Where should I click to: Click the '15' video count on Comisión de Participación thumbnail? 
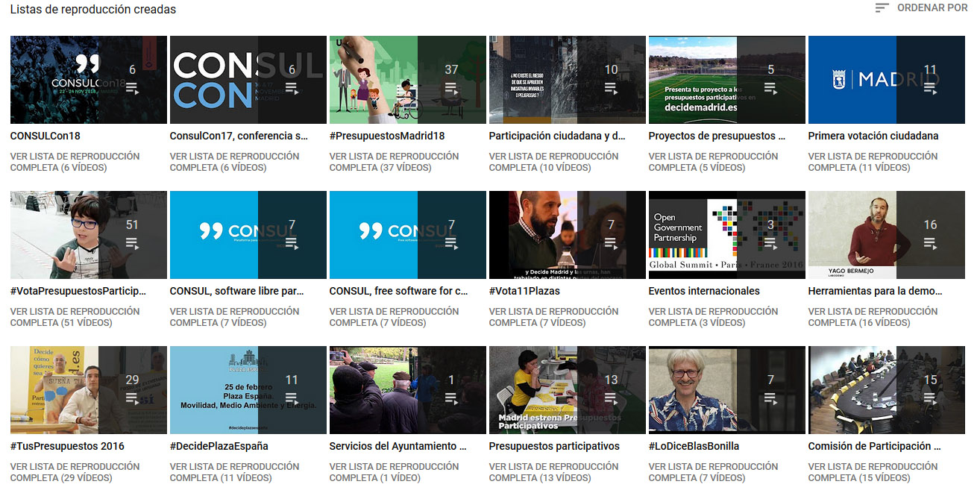pos(930,380)
